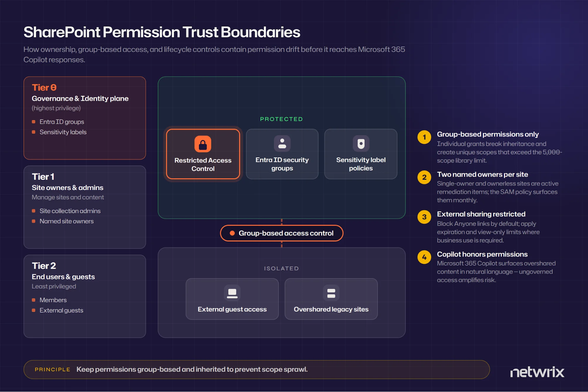
Task: Select the Tier 2 End users & guests panel
Action: tap(85, 296)
